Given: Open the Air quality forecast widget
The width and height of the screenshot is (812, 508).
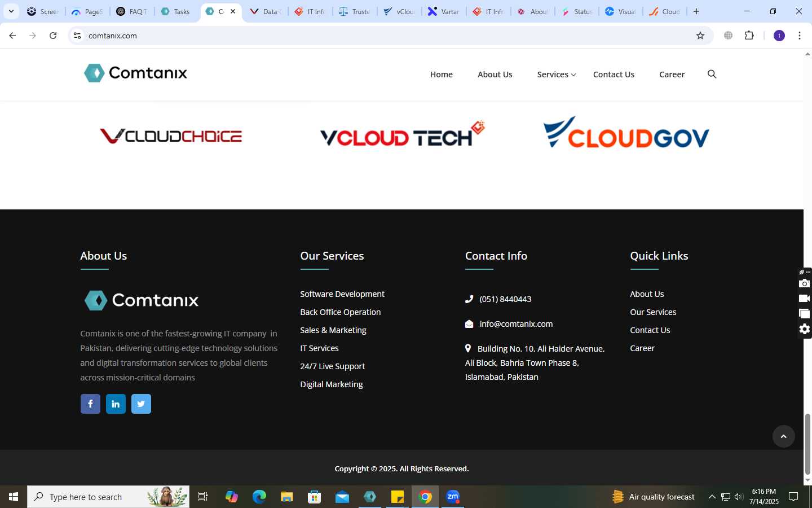Looking at the screenshot, I should click(653, 497).
